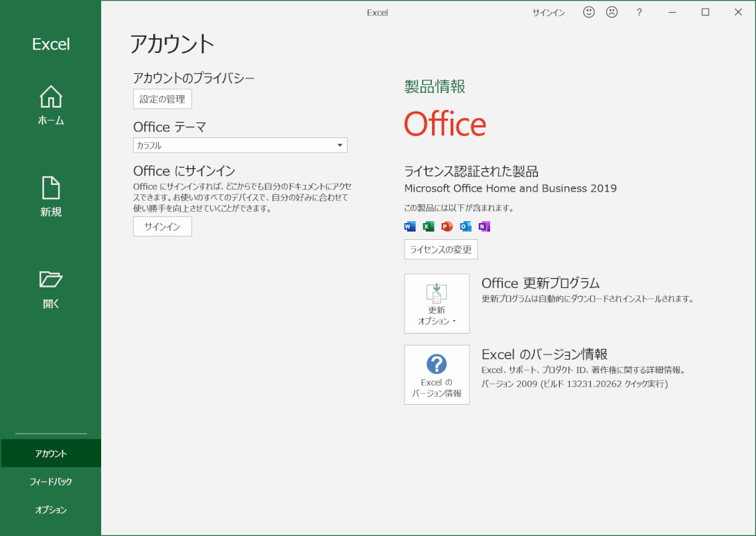Image resolution: width=756 pixels, height=536 pixels.
Task: Open the Help question mark icon
Action: (x=639, y=11)
